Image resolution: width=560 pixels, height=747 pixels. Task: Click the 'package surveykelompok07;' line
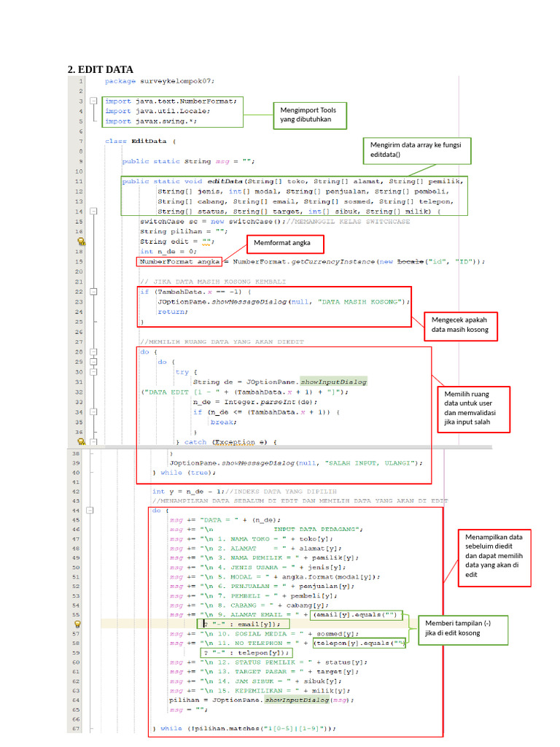[x=160, y=81]
